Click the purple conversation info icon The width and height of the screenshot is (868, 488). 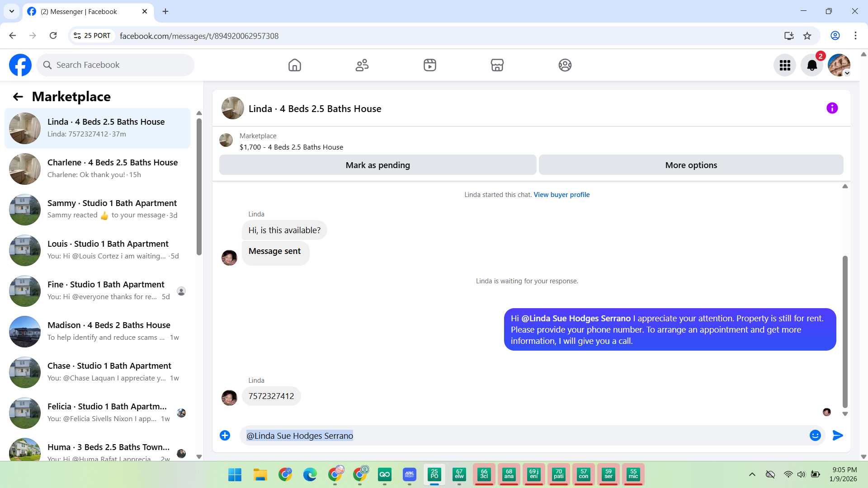[832, 108]
